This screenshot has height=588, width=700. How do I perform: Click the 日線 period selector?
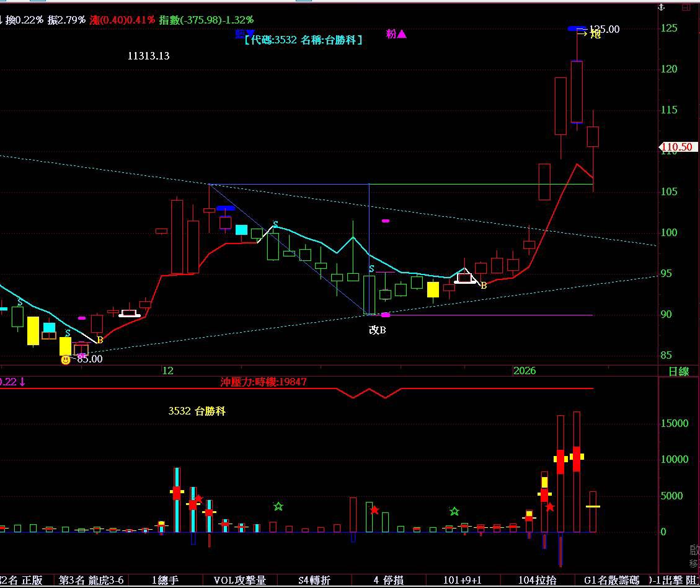tap(678, 371)
